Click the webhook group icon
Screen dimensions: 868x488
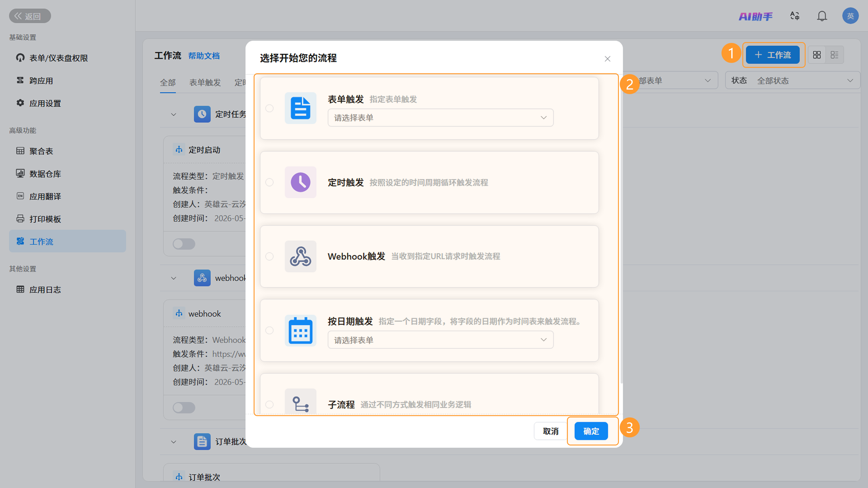202,278
